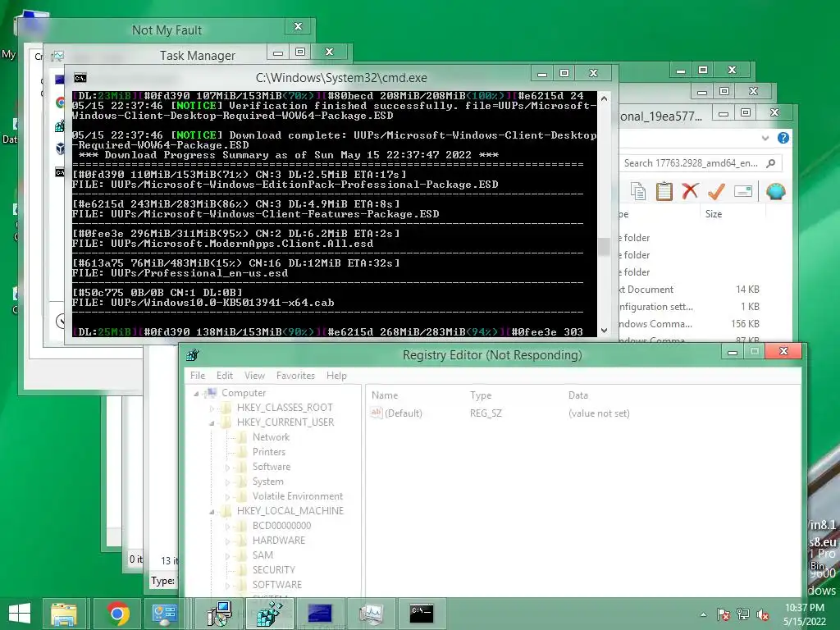The width and height of the screenshot is (840, 630).
Task: Open Explorer Help blue question icon
Action: click(x=783, y=138)
